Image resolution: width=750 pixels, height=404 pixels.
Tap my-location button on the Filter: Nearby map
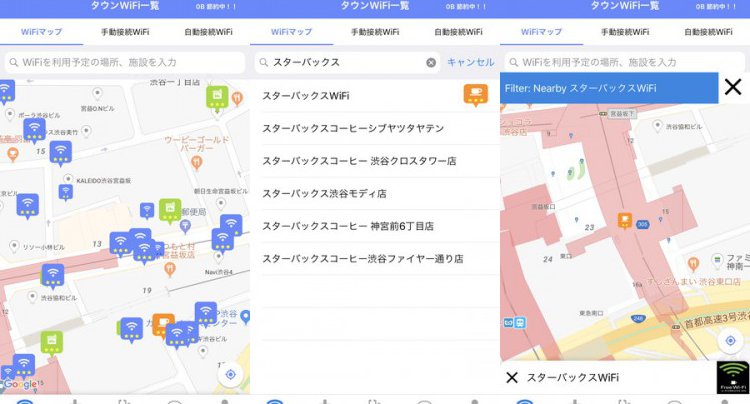point(730,340)
